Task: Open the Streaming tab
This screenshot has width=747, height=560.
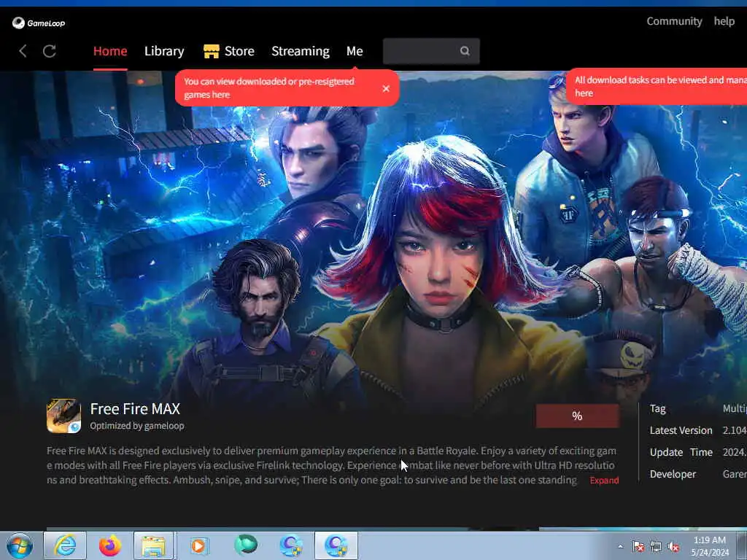Action: 300,51
